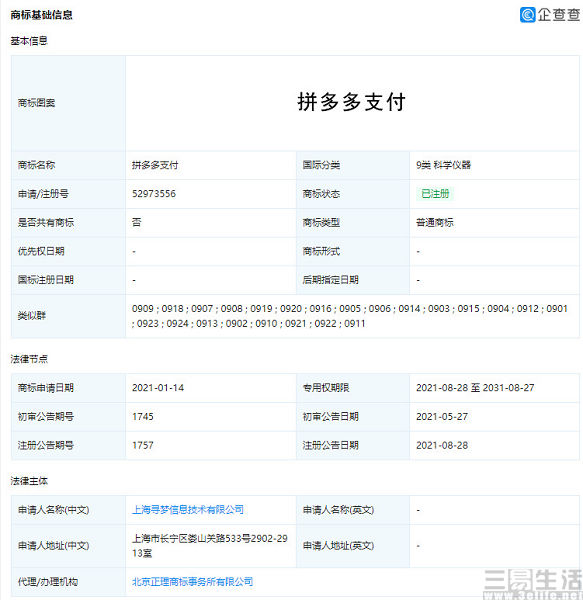This screenshot has width=583, height=600.
Task: Click the 拼多多支付 trademark image
Action: click(352, 102)
